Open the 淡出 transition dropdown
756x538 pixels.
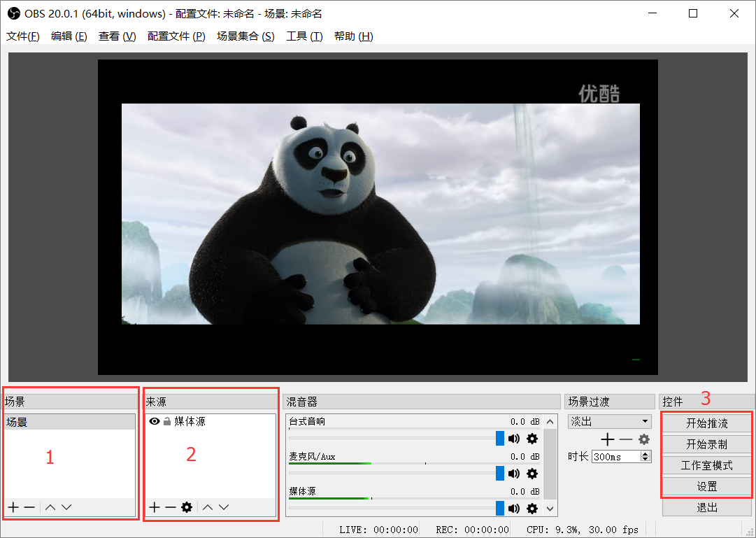coord(610,421)
